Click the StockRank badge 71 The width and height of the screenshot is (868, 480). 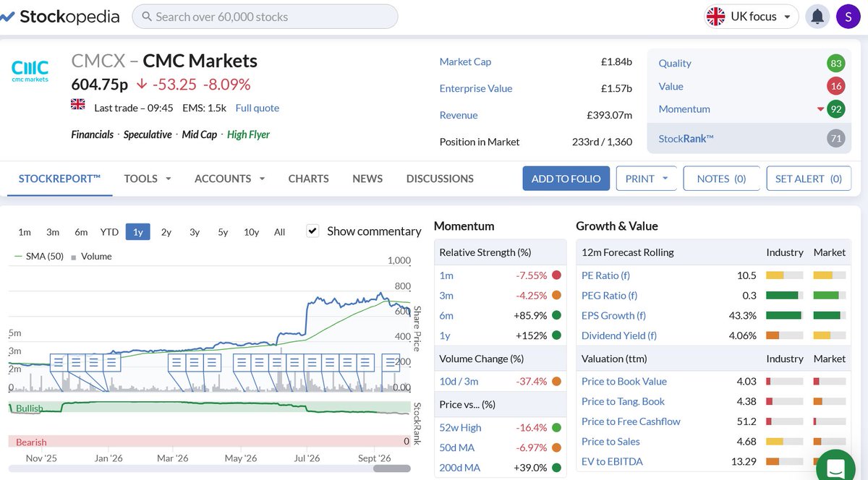point(835,139)
